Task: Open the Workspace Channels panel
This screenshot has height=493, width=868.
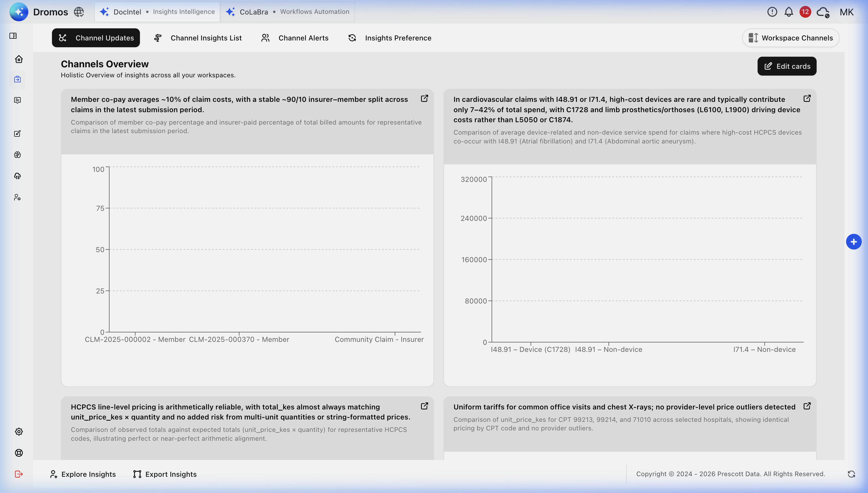Action: [790, 37]
